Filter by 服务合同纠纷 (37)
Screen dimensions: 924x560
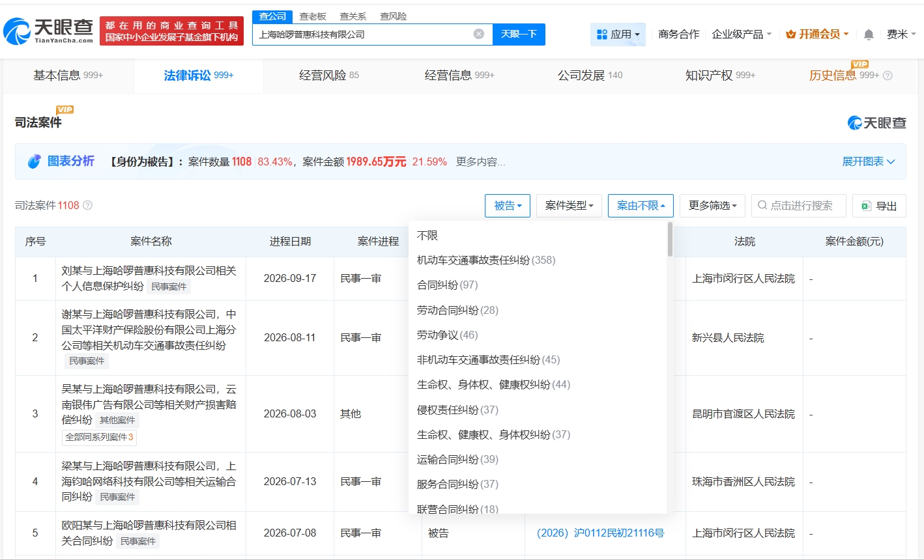538,484
